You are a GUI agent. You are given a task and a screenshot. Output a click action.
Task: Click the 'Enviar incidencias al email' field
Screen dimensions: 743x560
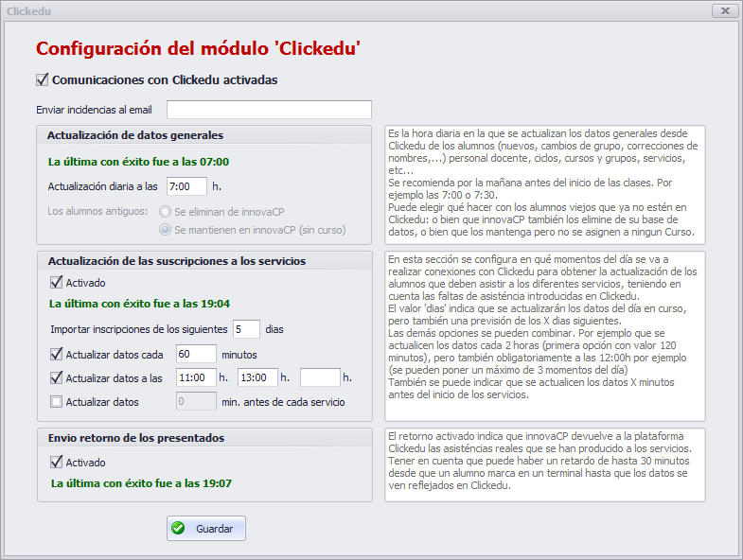pos(269,110)
